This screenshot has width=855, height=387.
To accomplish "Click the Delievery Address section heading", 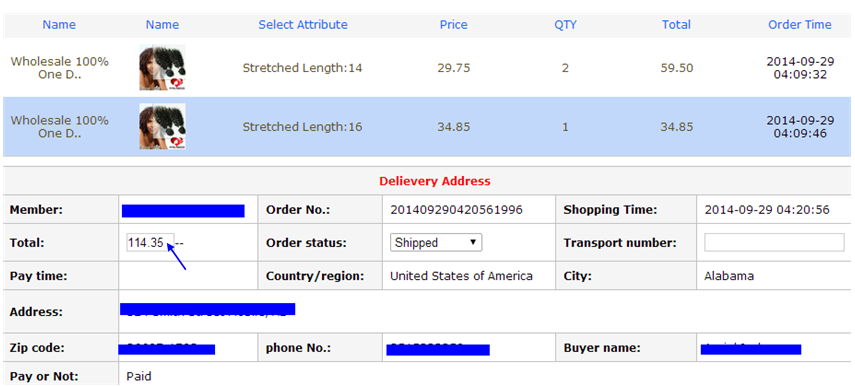I will (435, 181).
